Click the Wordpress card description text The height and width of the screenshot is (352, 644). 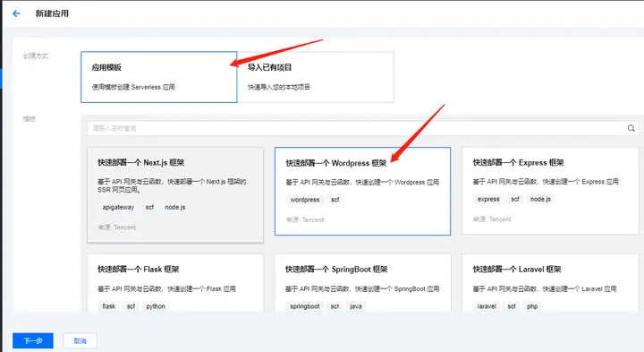[x=362, y=182]
